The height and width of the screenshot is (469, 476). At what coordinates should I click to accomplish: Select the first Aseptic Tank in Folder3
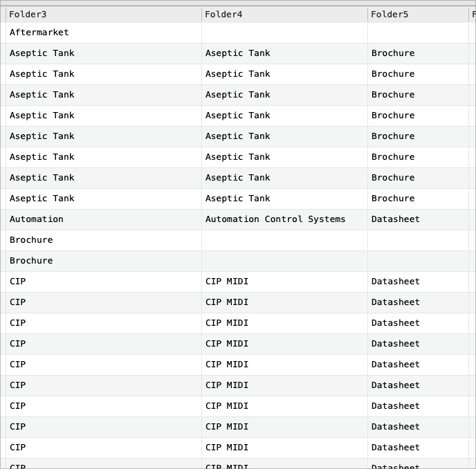coord(42,53)
